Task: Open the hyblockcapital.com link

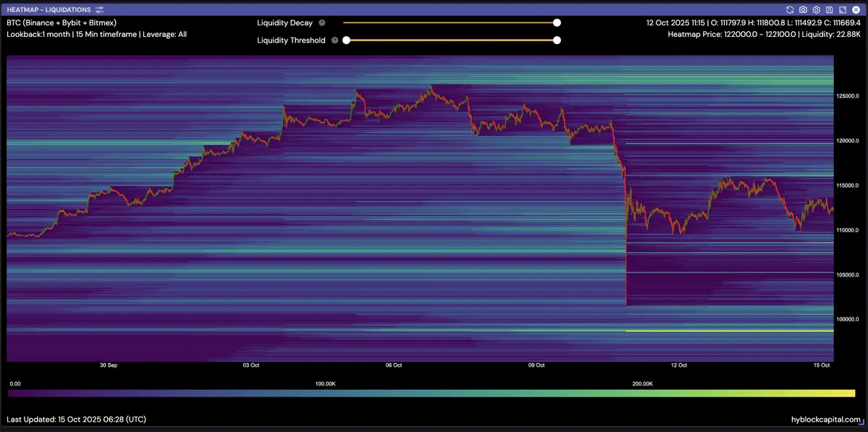Action: tap(826, 420)
